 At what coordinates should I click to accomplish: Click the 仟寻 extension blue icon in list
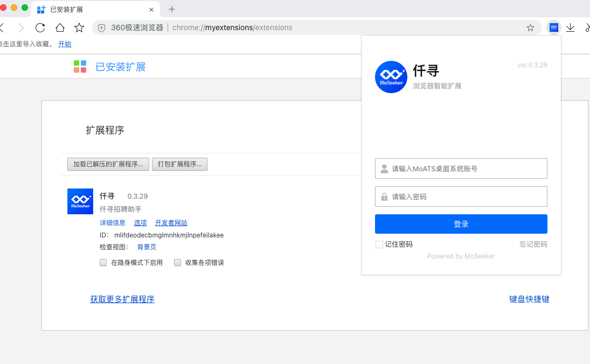pos(80,201)
